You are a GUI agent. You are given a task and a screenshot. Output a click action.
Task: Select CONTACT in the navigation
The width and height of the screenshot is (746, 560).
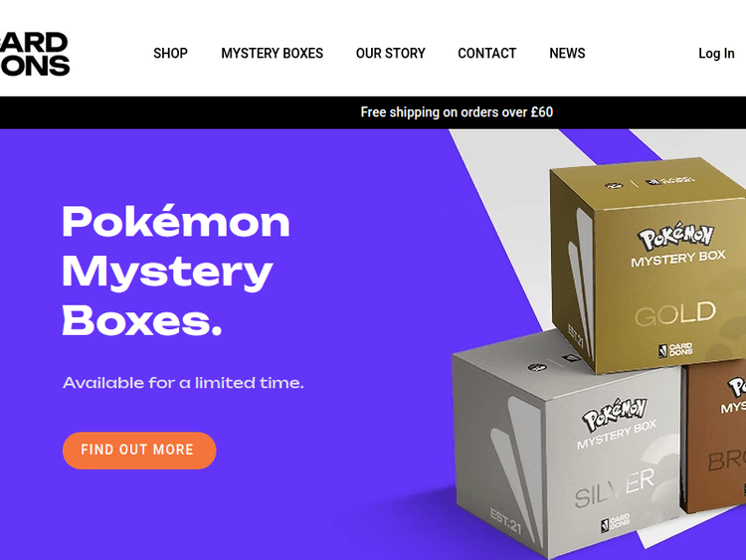[487, 54]
